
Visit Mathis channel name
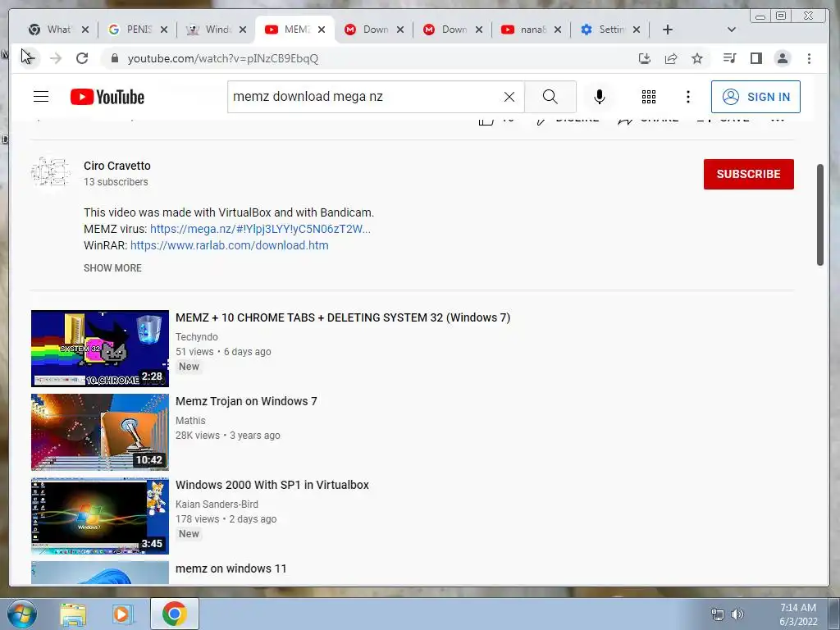point(190,421)
